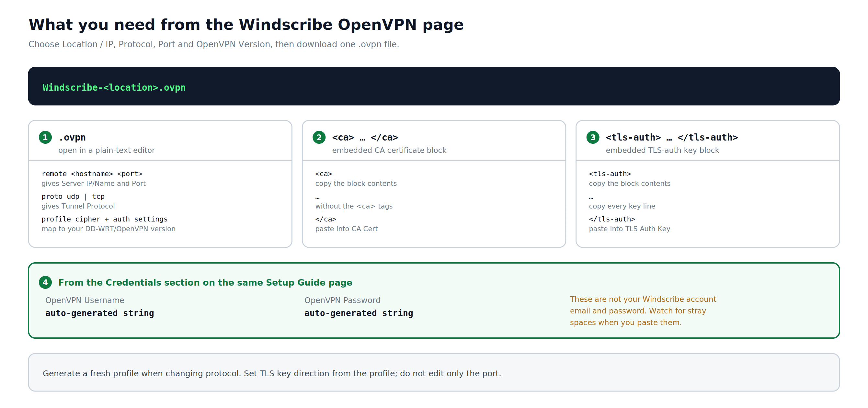Screen dimensions: 868x408
Task: Click 'without the <ca> tags' note
Action: pos(353,206)
